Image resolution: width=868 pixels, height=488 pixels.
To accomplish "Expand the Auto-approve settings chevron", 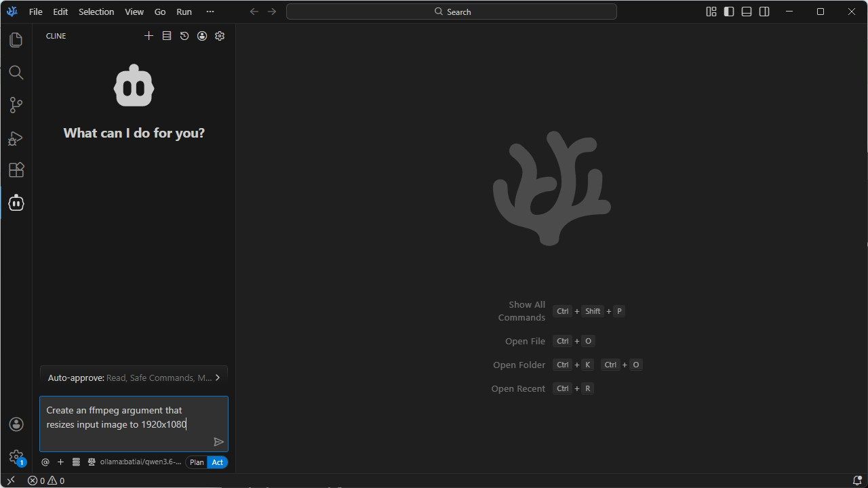I will [217, 378].
